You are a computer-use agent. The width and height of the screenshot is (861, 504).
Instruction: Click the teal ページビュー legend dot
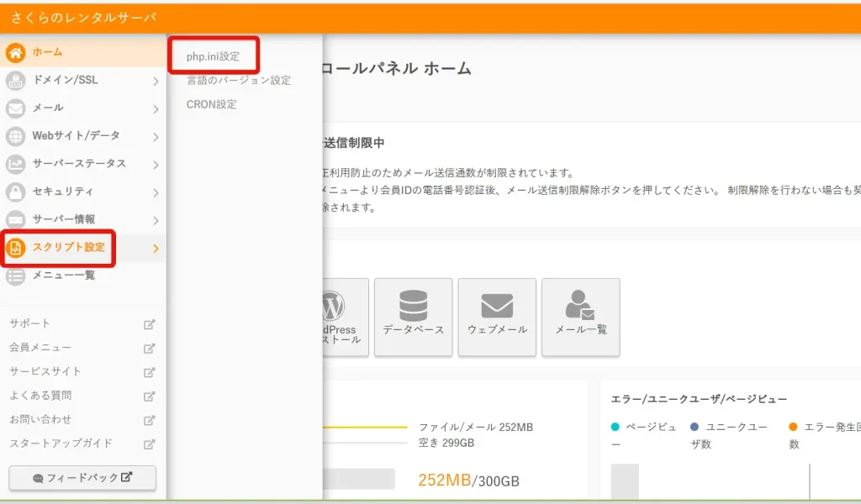point(615,427)
